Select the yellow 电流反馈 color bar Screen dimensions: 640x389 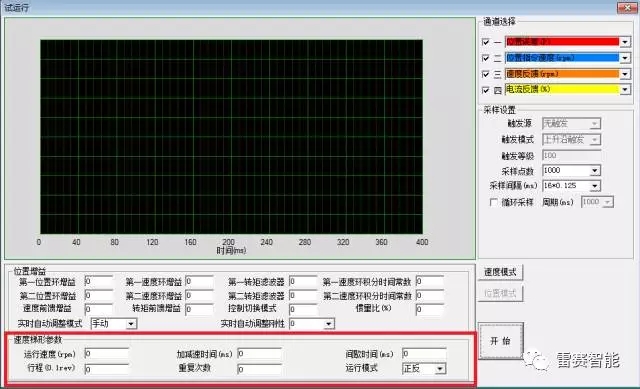coord(562,89)
